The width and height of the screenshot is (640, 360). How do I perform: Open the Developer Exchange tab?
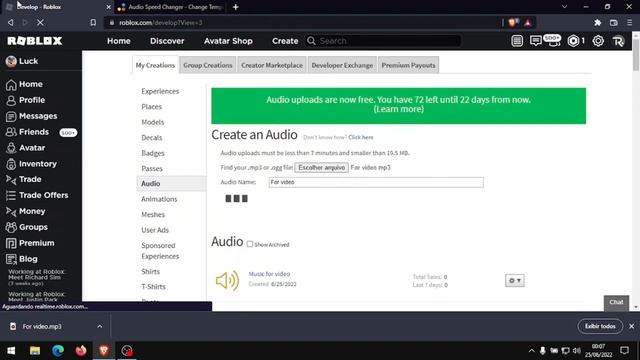(x=342, y=65)
